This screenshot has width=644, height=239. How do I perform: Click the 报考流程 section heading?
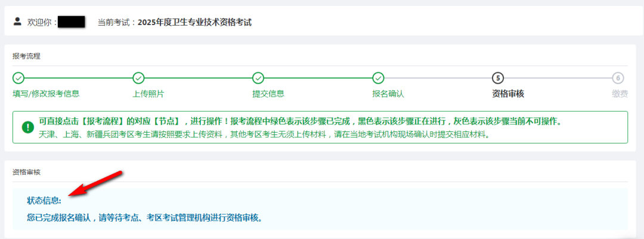click(x=26, y=56)
